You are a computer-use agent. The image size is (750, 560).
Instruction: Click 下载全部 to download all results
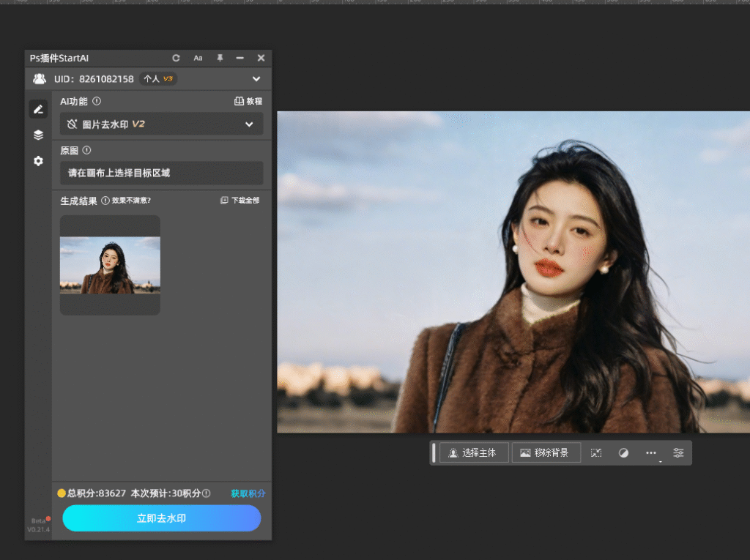[240, 200]
